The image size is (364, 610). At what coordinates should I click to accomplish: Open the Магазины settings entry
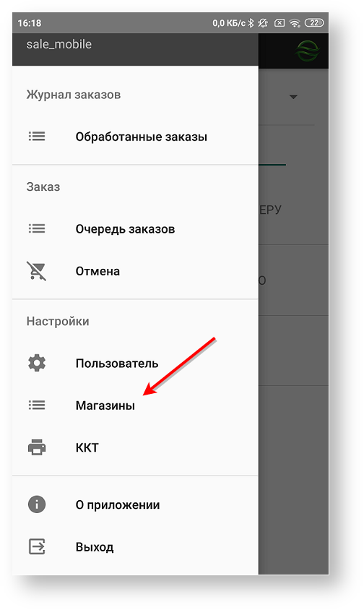[x=135, y=405]
